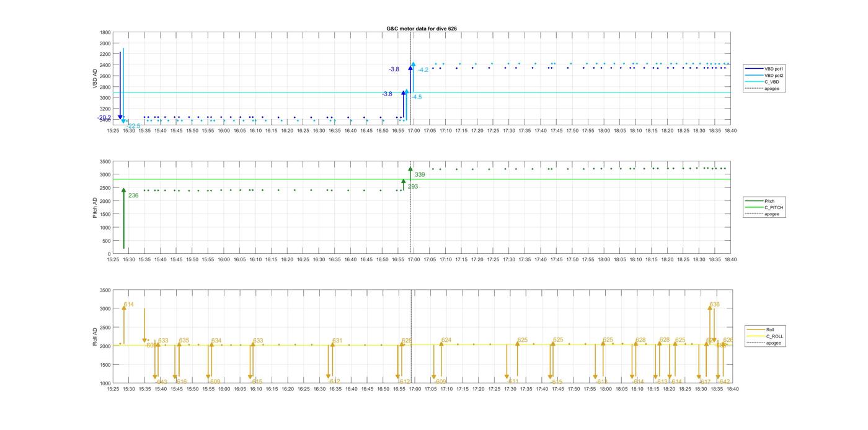Click the '635' roll data label
The image size is (868, 430).
(184, 340)
